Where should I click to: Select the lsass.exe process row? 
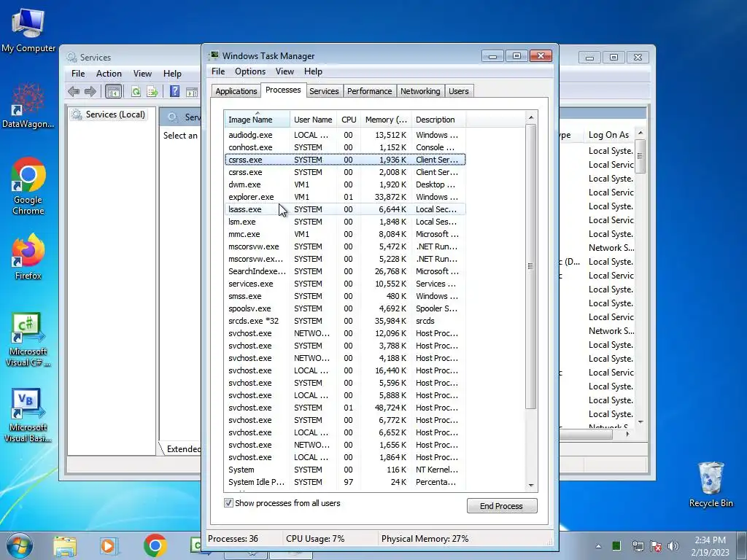tap(345, 209)
